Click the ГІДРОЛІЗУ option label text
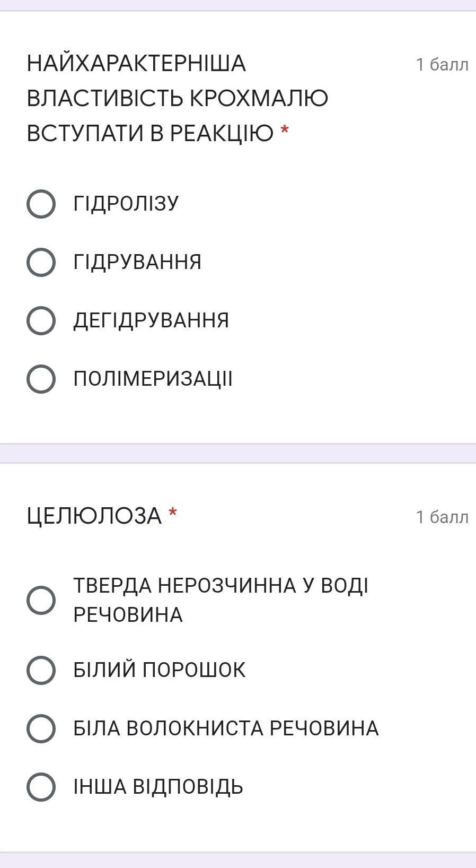The height and width of the screenshot is (868, 476). (x=126, y=204)
